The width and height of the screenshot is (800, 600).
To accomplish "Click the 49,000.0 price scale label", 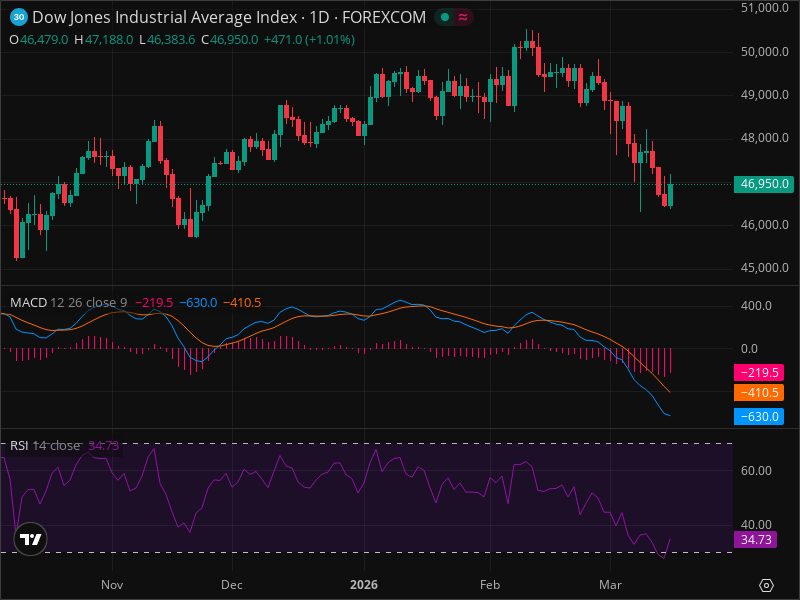I will click(x=764, y=95).
